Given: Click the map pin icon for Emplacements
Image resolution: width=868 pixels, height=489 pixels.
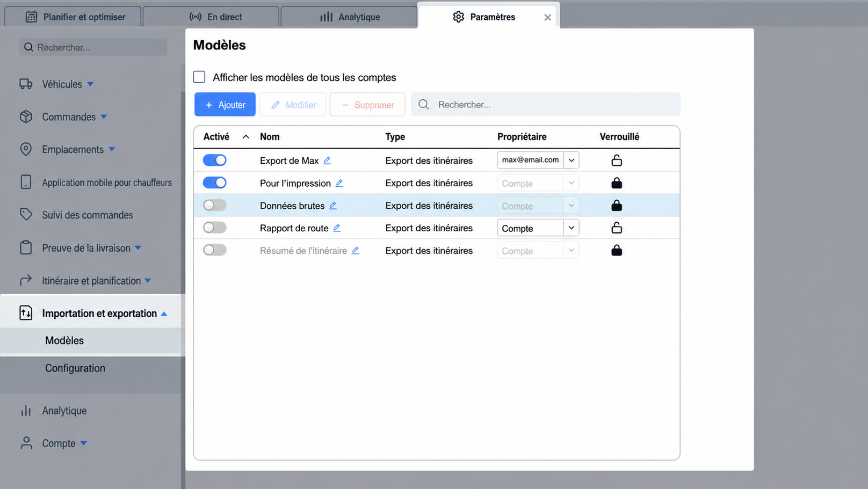Looking at the screenshot, I should [x=26, y=149].
